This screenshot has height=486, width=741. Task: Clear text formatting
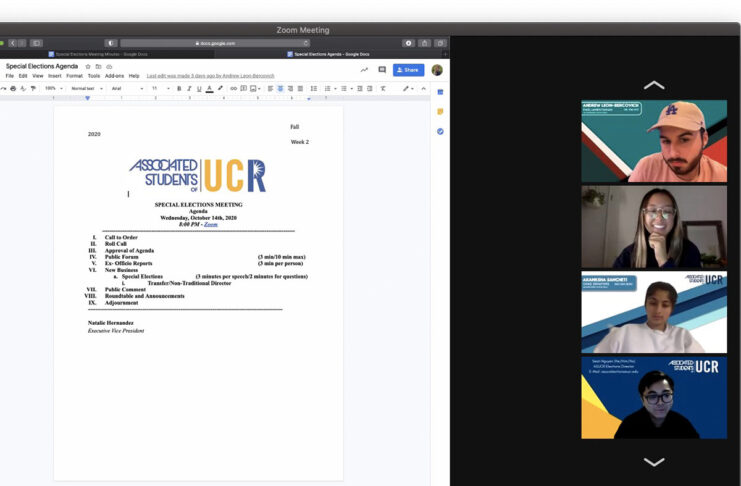383,88
